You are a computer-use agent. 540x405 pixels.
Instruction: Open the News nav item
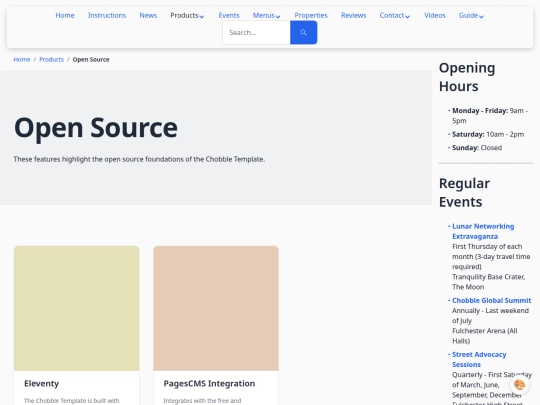pos(148,15)
